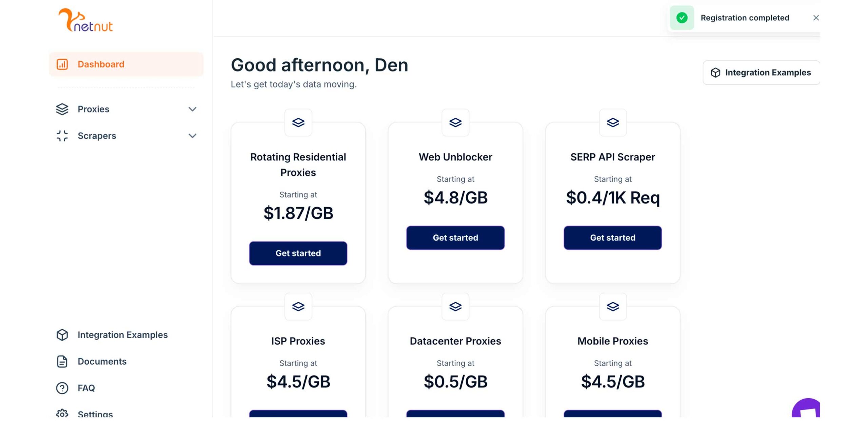868x424 pixels.
Task: Click the layers icon above SERP API Scraper
Action: pyautogui.click(x=612, y=122)
